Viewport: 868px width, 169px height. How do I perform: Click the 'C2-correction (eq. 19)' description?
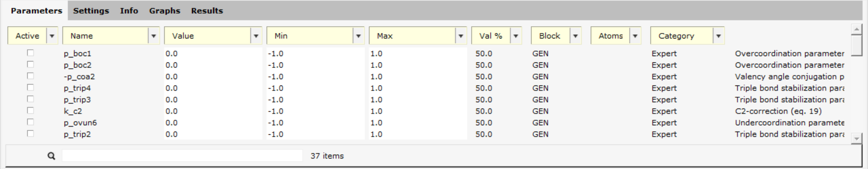tap(778, 111)
